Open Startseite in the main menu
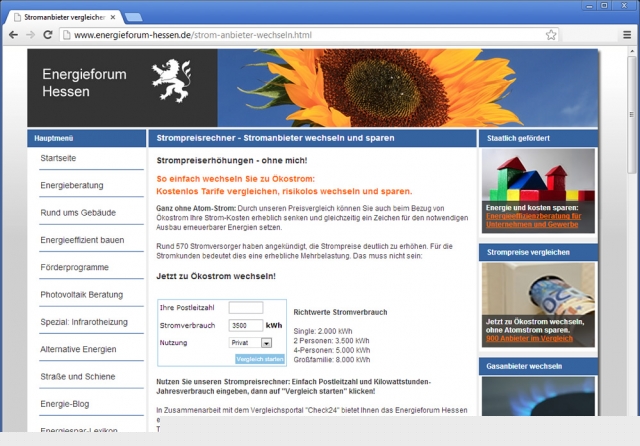Screen dimensions: 640x446 point(58,158)
